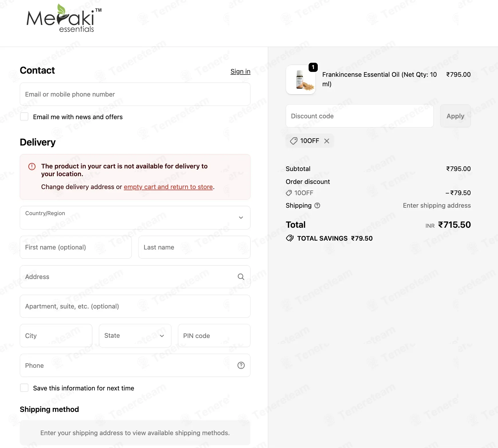Enable Email me with news and offers
The width and height of the screenshot is (498, 448).
tap(24, 117)
